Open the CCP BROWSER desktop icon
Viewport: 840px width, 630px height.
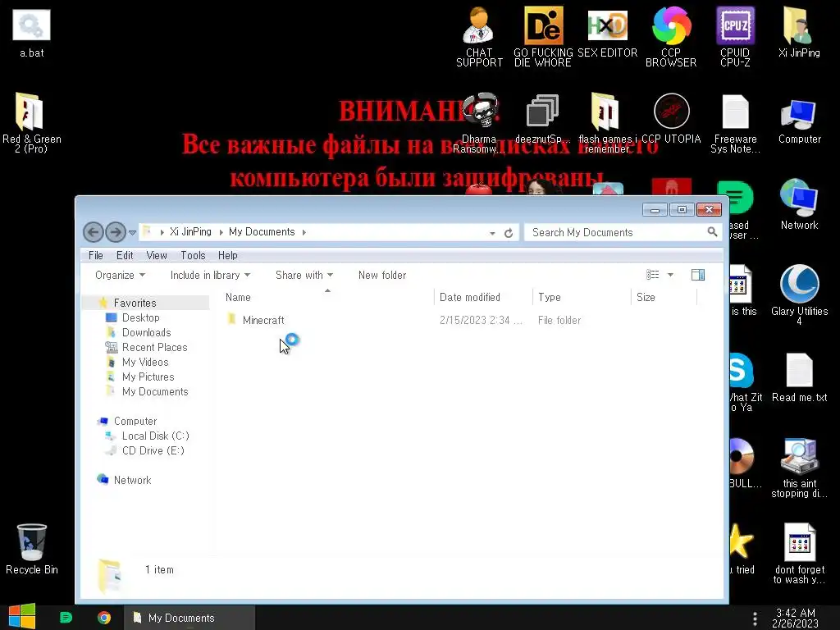click(x=671, y=36)
